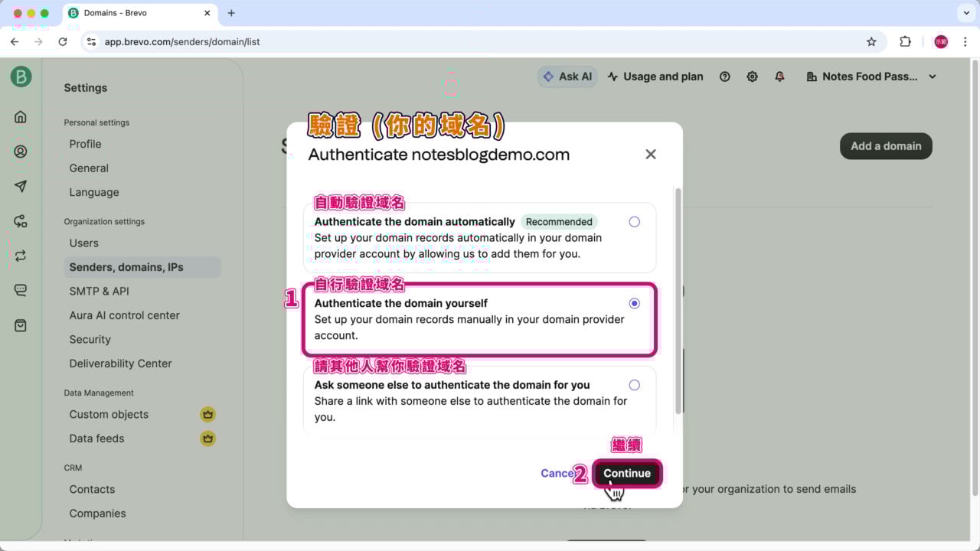Viewport: 980px width, 551px height.
Task: Click the dialog's vertical scrollbar
Action: (677, 298)
